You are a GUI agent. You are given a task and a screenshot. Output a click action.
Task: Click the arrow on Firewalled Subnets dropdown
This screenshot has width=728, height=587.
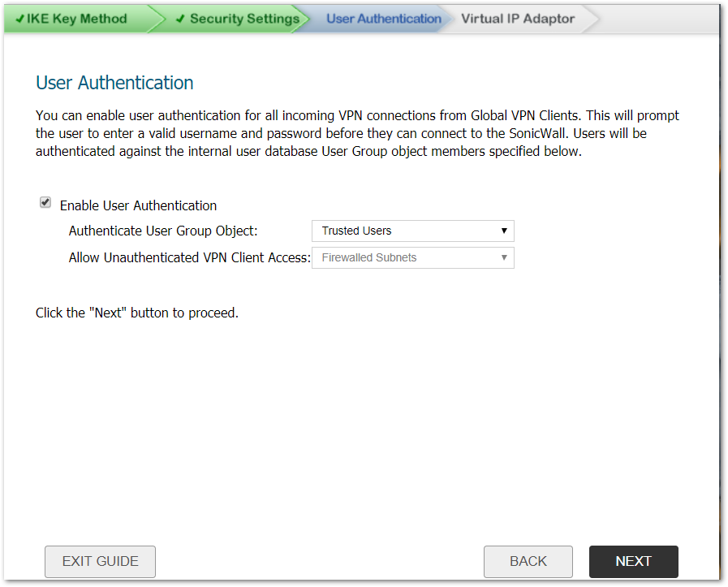[x=504, y=257]
